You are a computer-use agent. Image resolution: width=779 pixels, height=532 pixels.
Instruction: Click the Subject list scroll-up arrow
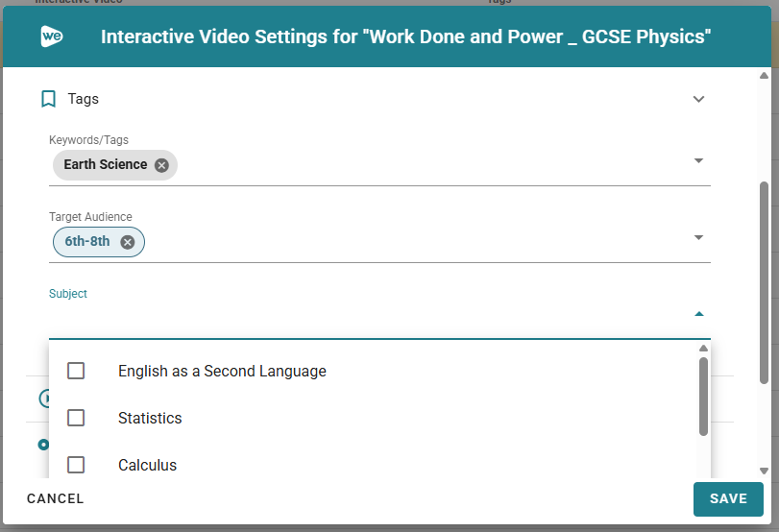703,349
